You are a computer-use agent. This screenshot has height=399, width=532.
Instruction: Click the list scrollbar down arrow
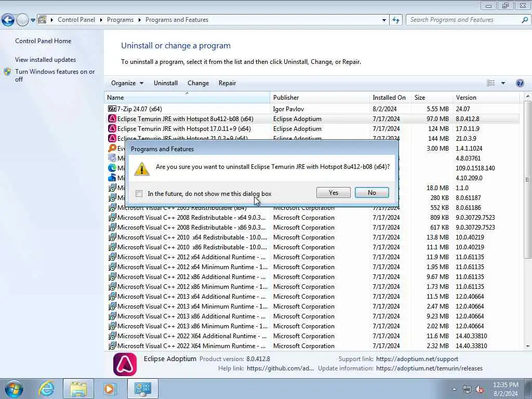coord(527,347)
